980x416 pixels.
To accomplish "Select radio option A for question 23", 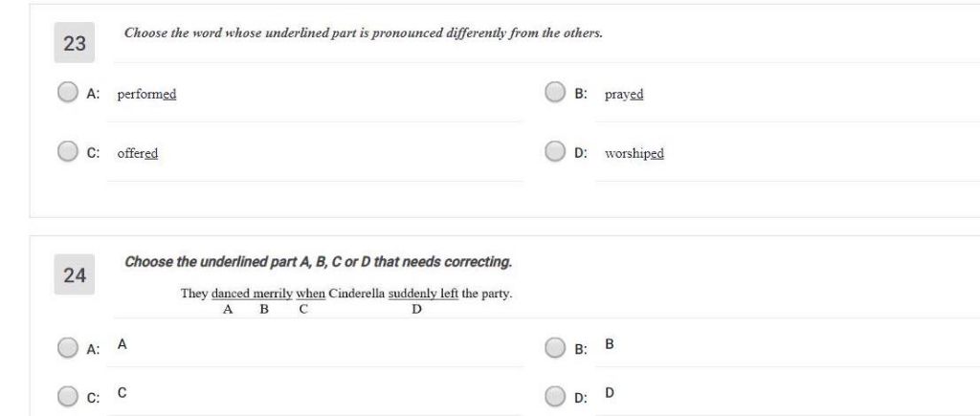I will tap(67, 93).
